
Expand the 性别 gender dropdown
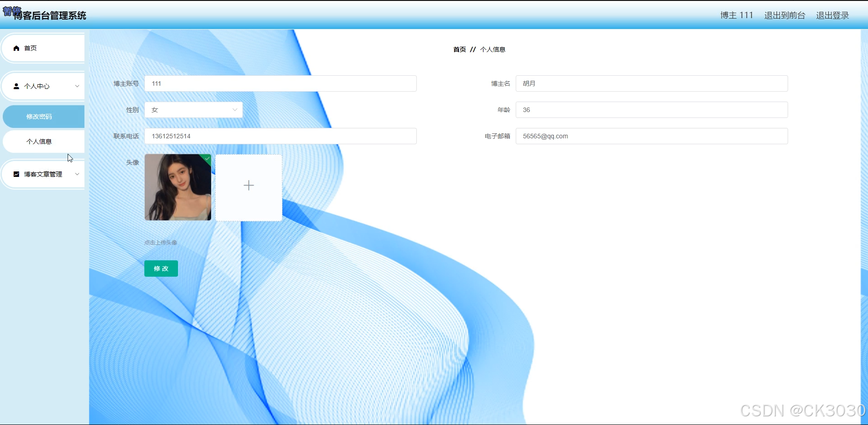pyautogui.click(x=234, y=110)
